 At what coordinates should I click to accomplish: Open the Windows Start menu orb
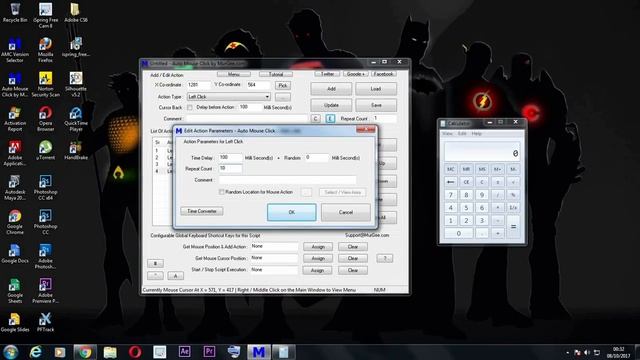(x=10, y=352)
